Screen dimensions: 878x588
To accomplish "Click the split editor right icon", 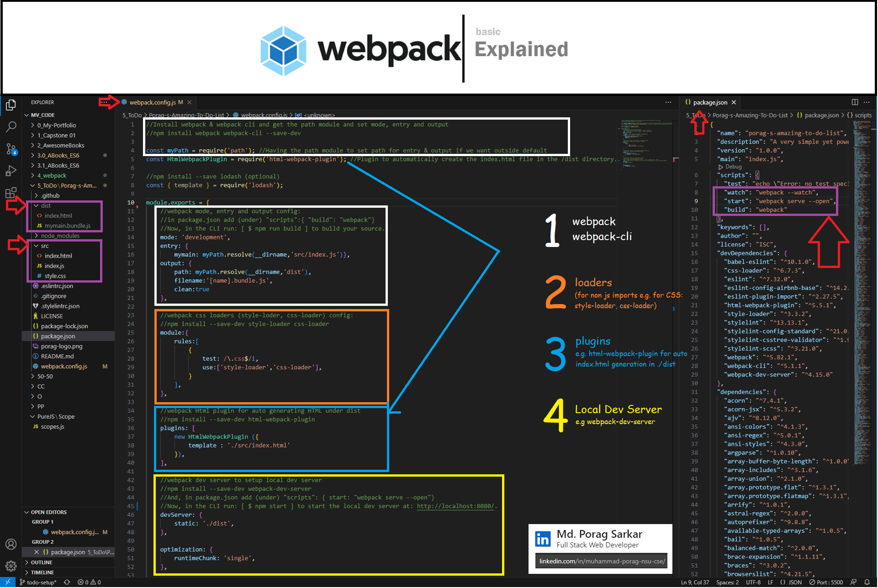I will 855,102.
